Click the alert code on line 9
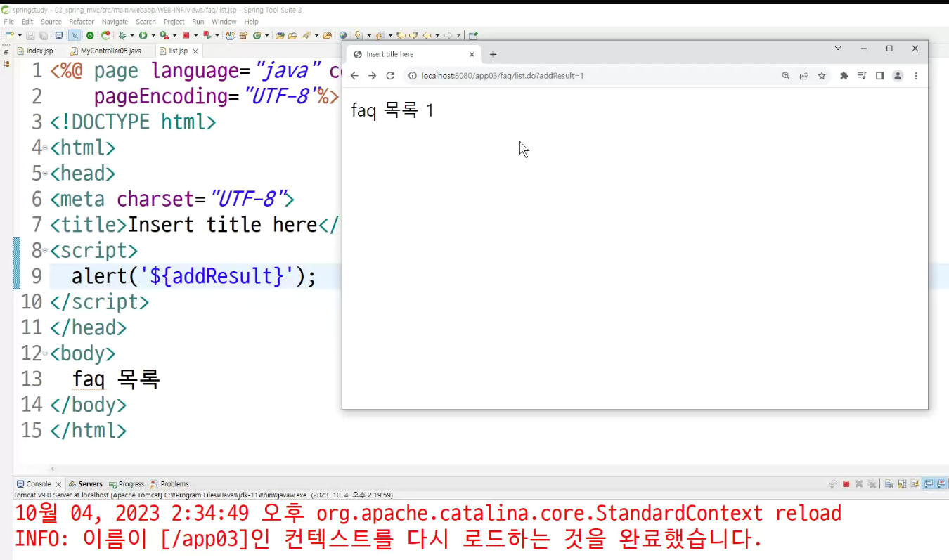 (194, 276)
